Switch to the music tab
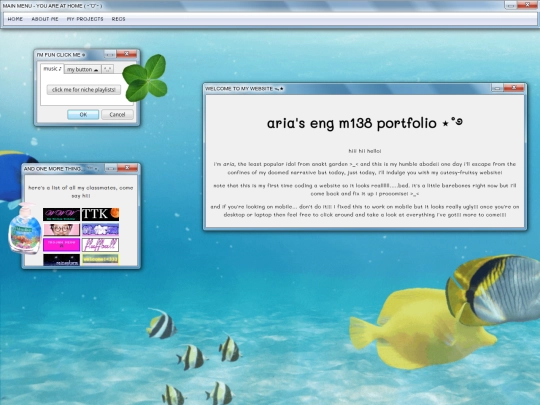This screenshot has height=405, width=540. tap(52, 69)
